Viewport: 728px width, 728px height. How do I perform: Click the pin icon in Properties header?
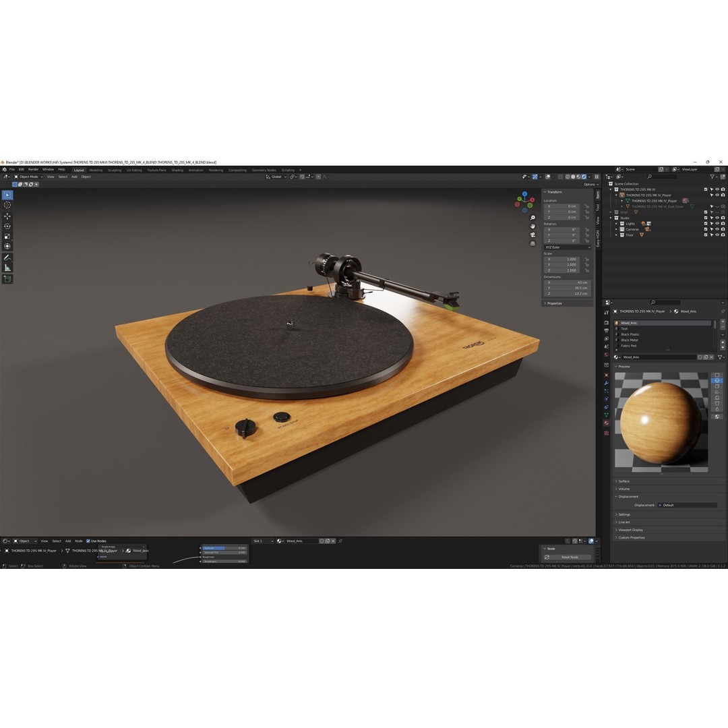[722, 311]
